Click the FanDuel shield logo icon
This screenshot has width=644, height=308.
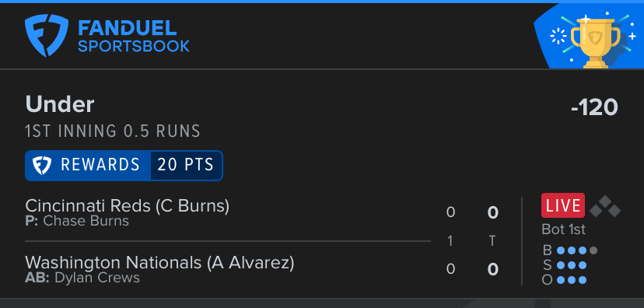click(x=47, y=35)
